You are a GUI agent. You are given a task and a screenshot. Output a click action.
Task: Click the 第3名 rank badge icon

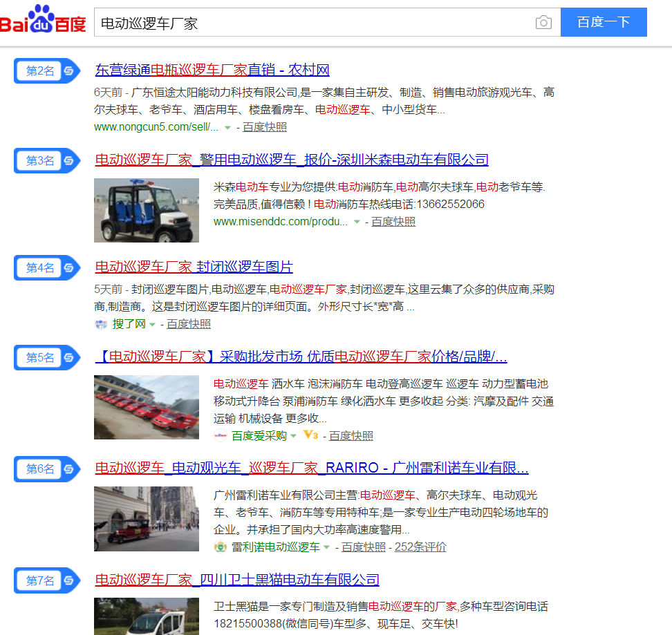(47, 160)
